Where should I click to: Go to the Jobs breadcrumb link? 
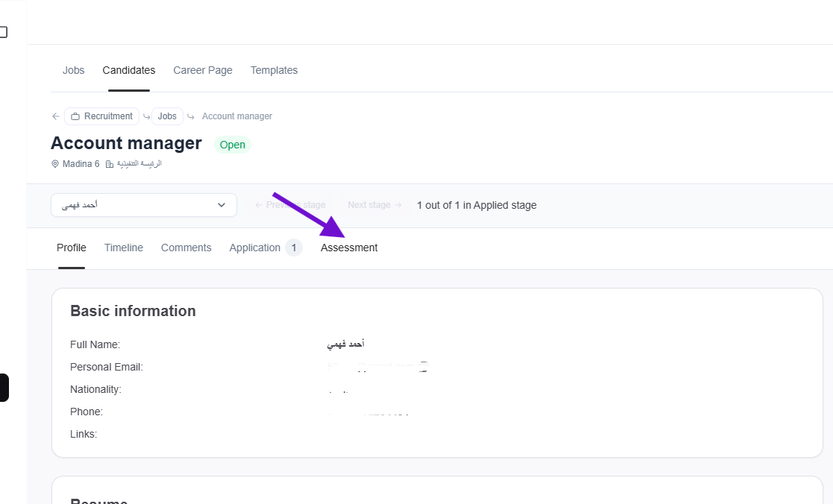tap(167, 116)
